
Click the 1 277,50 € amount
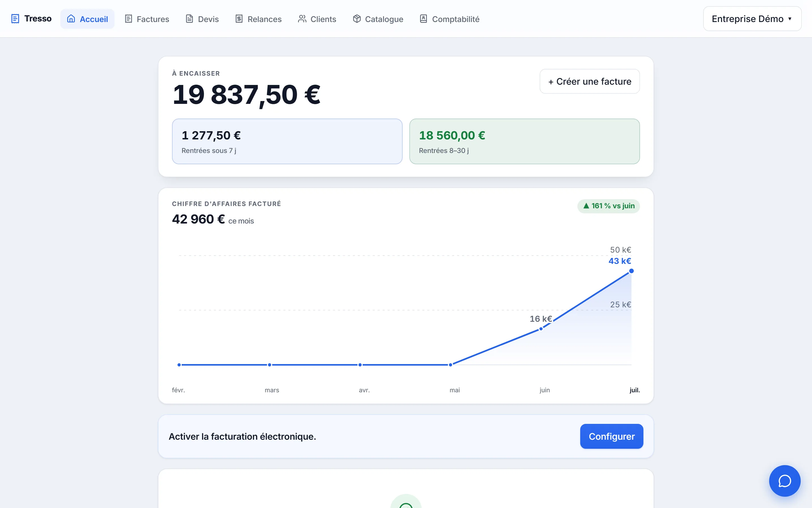(211, 135)
